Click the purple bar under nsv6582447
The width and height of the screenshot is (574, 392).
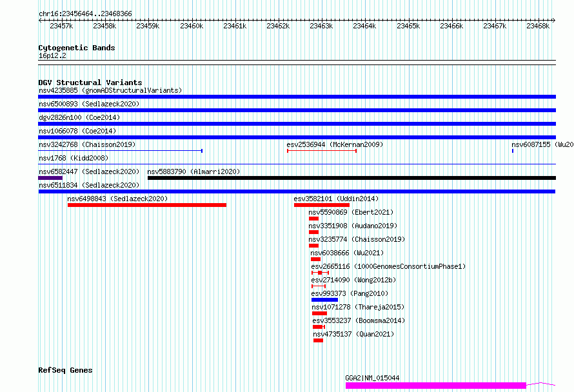coord(50,178)
